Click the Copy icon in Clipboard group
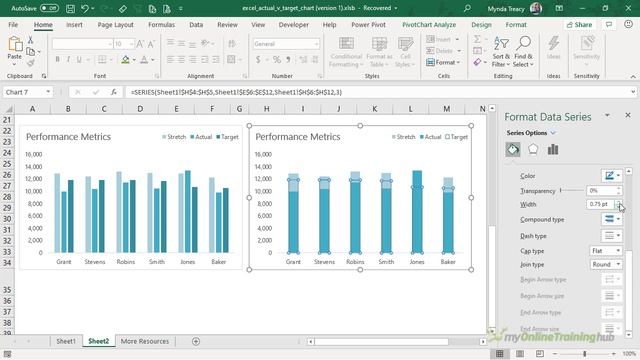This screenshot has height=360, width=640. click(30, 51)
